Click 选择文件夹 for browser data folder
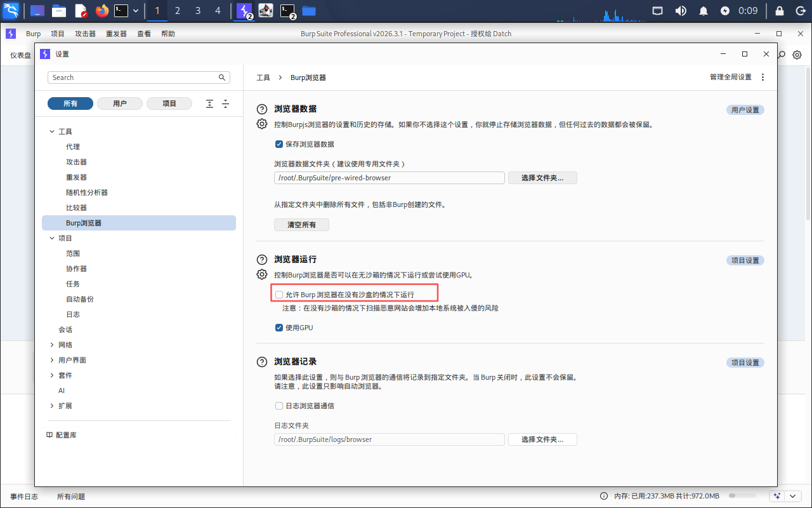 point(542,178)
